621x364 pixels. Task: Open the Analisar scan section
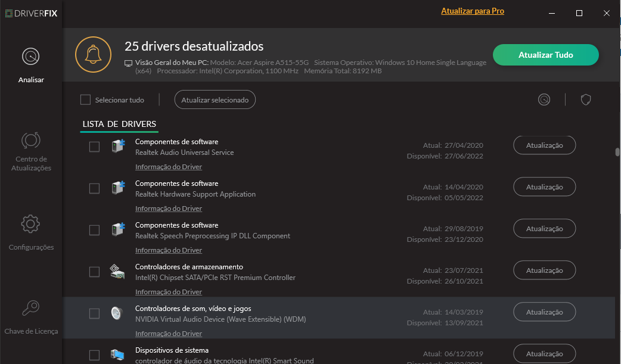click(31, 66)
